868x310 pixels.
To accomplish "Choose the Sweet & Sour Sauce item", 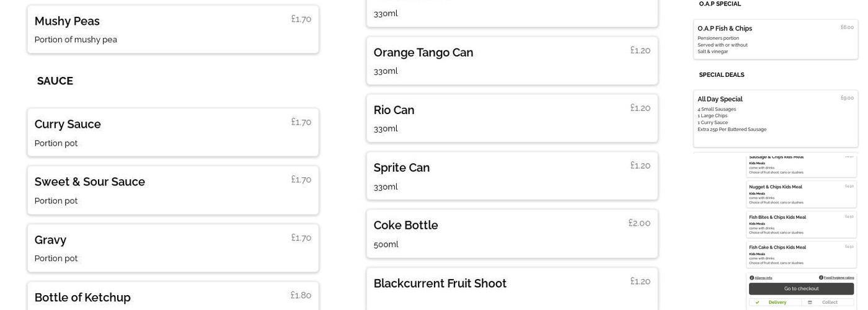I will 173,190.
